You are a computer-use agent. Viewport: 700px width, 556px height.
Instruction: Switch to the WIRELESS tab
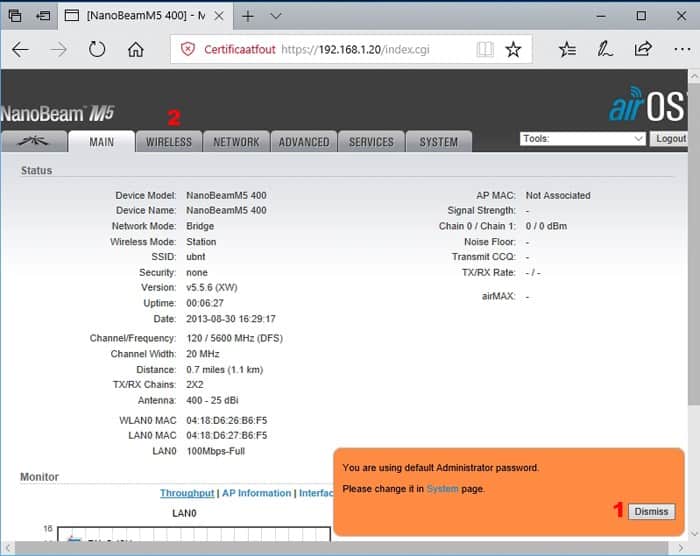tap(169, 142)
